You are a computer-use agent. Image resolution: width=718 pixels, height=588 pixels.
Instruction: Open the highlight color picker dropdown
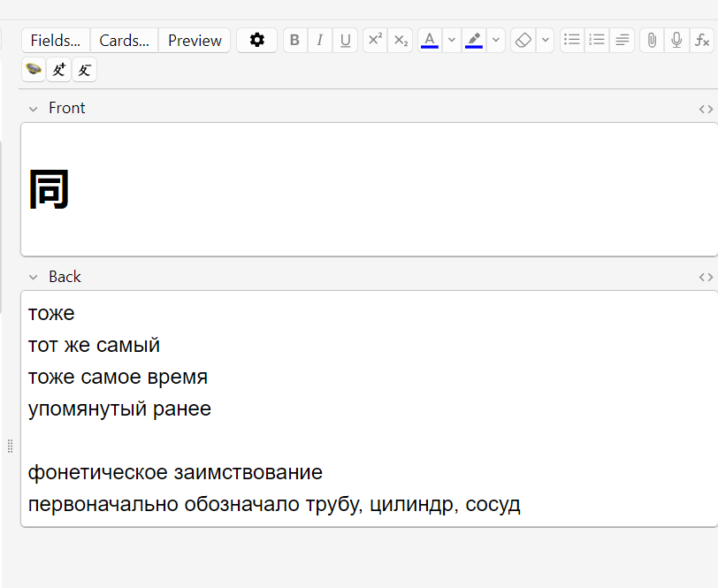coord(496,41)
